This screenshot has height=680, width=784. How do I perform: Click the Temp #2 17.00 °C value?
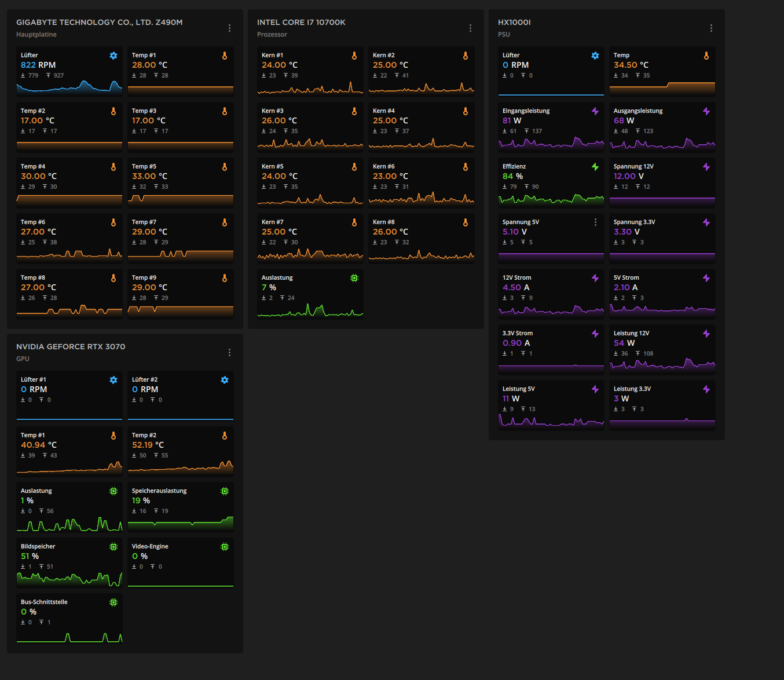pos(38,120)
